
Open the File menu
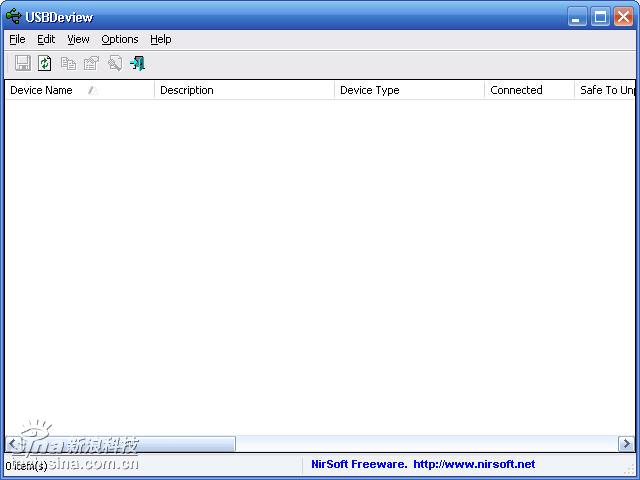click(17, 39)
